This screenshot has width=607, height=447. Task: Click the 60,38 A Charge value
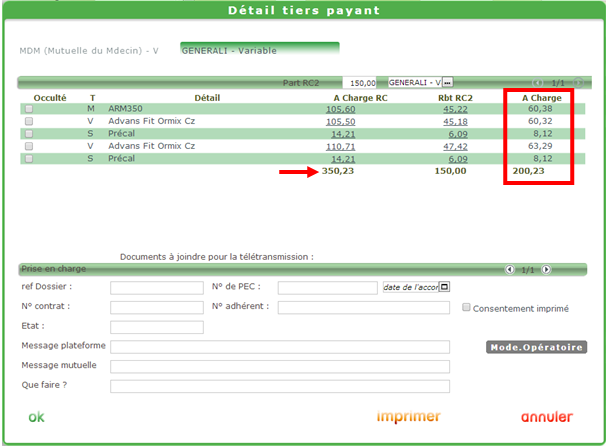tap(540, 109)
